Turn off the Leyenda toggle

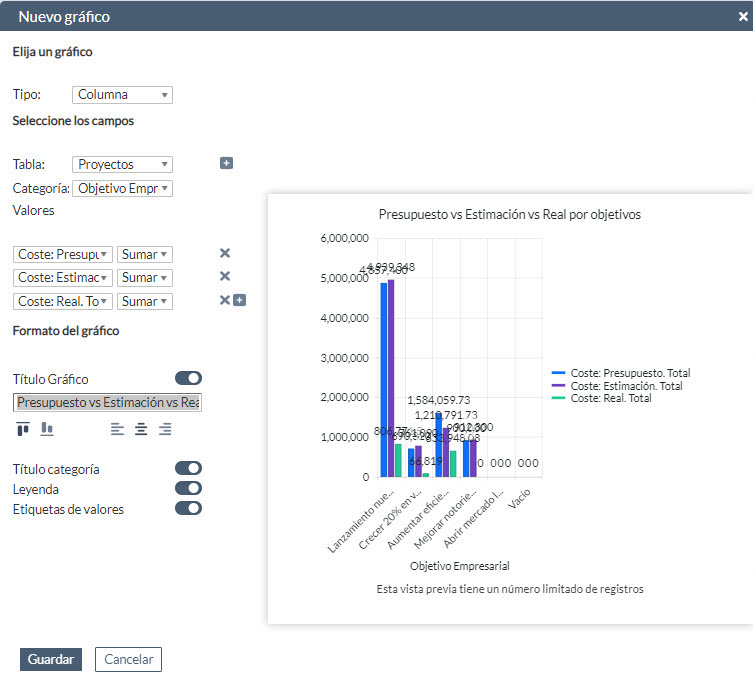click(x=188, y=488)
